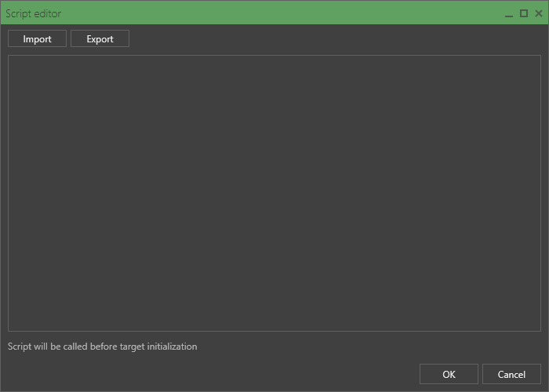Maximize the Script editor window

pos(524,13)
